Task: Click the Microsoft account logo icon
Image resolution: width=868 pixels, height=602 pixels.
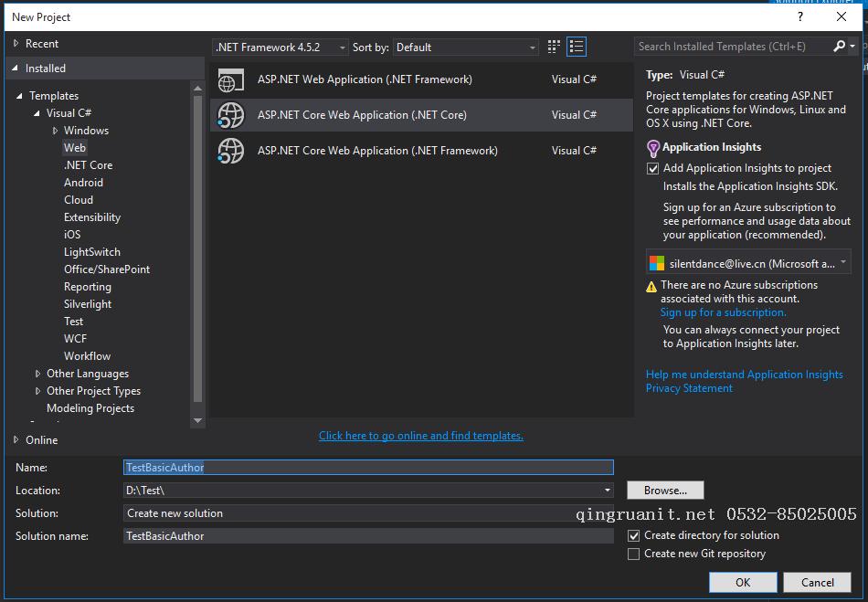Action: pyautogui.click(x=656, y=263)
